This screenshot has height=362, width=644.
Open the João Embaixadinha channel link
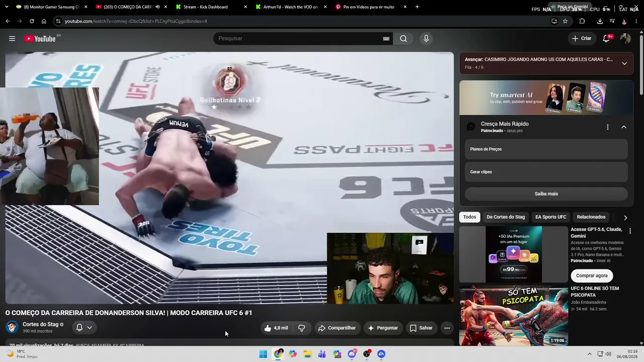pyautogui.click(x=588, y=303)
